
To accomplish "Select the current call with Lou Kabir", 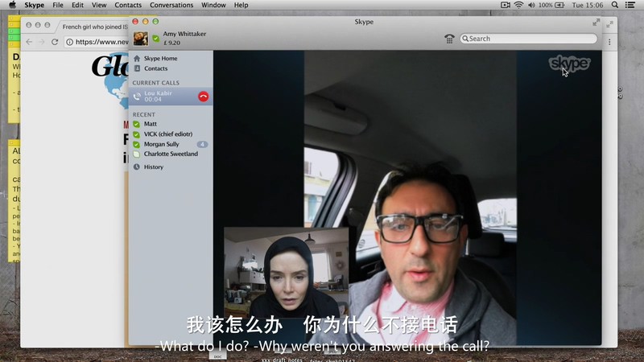I will point(171,97).
